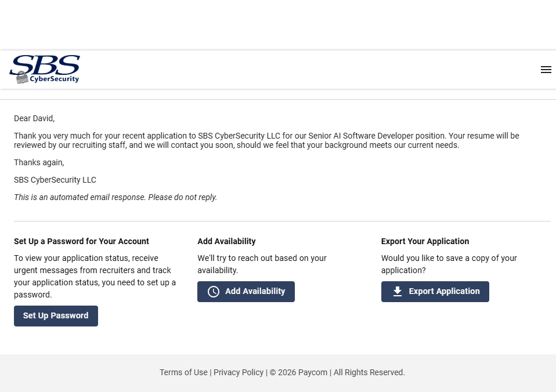Click the download arrow icon for export

[398, 292]
